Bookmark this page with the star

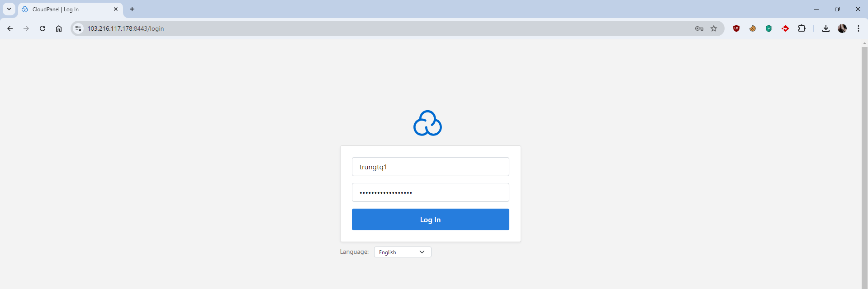714,28
